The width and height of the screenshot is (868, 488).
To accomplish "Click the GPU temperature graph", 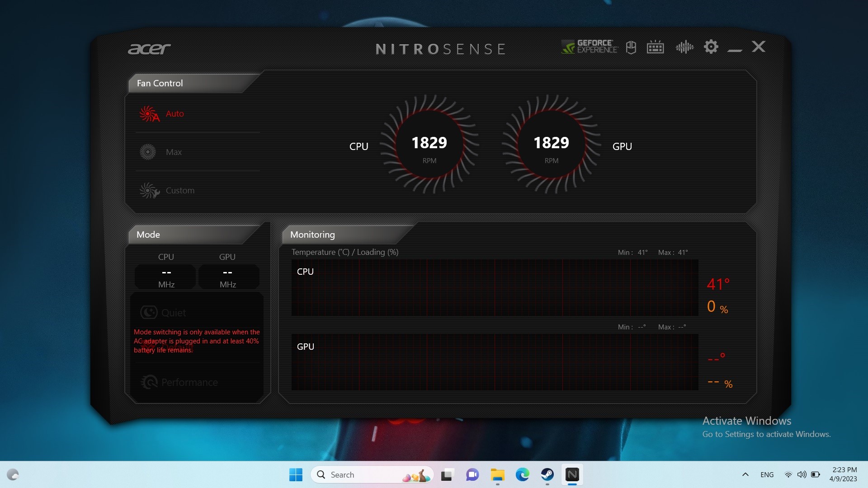I will [x=495, y=362].
